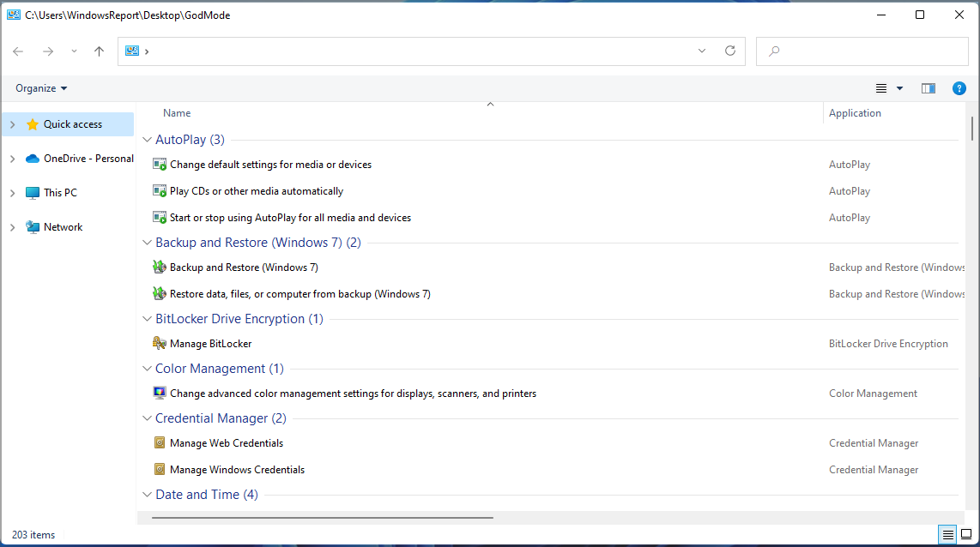Click the horizontal scrollbar thumb
Screen dimensions: 980x547
pos(323,518)
